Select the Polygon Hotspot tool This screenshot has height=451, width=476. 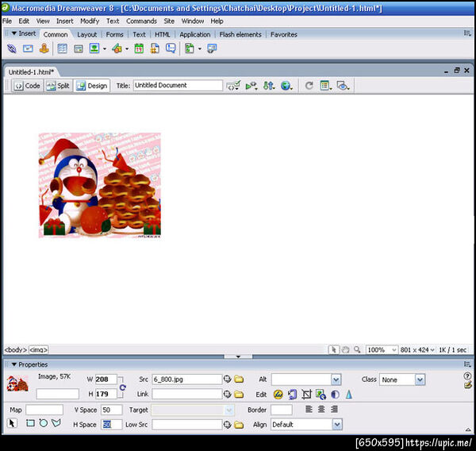point(56,423)
